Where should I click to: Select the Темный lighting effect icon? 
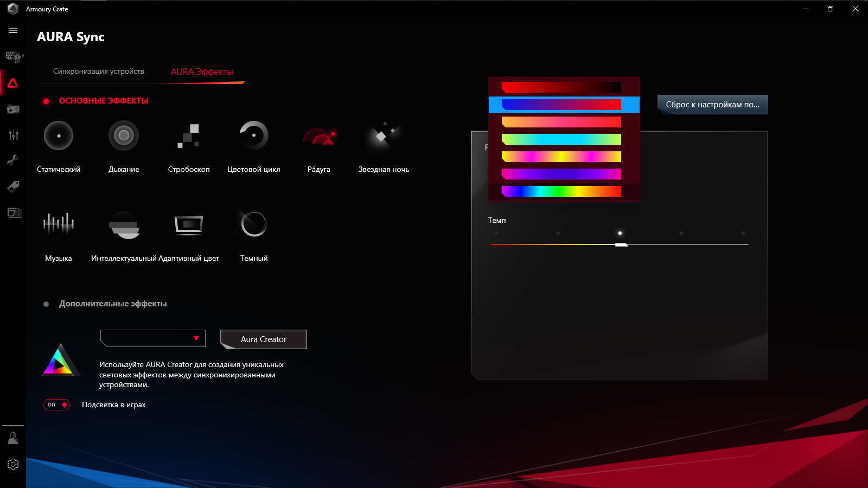(x=254, y=223)
